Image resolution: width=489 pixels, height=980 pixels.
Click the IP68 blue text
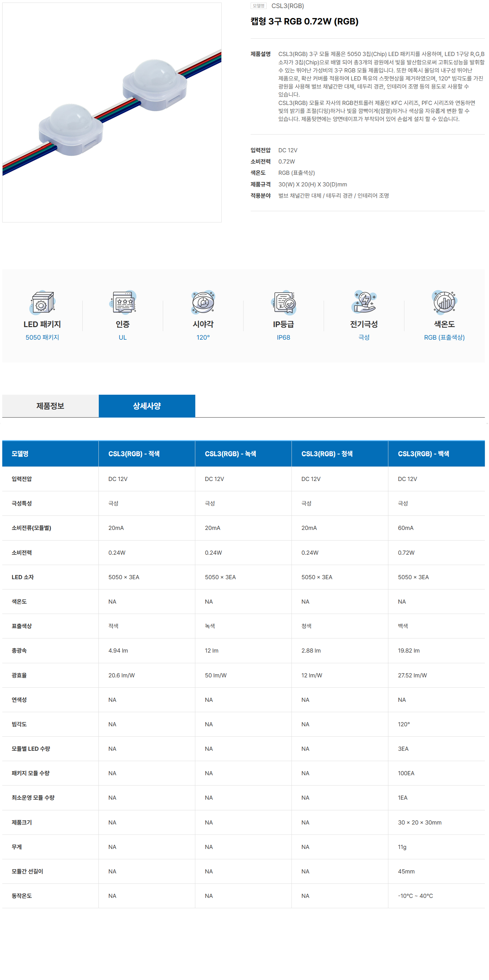click(x=284, y=337)
